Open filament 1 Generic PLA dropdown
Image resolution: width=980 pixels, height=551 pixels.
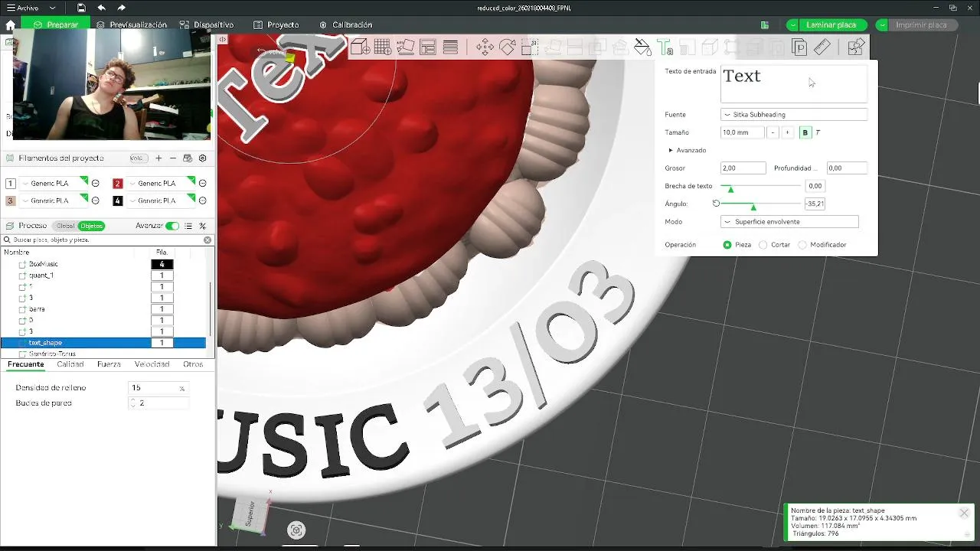coord(53,184)
